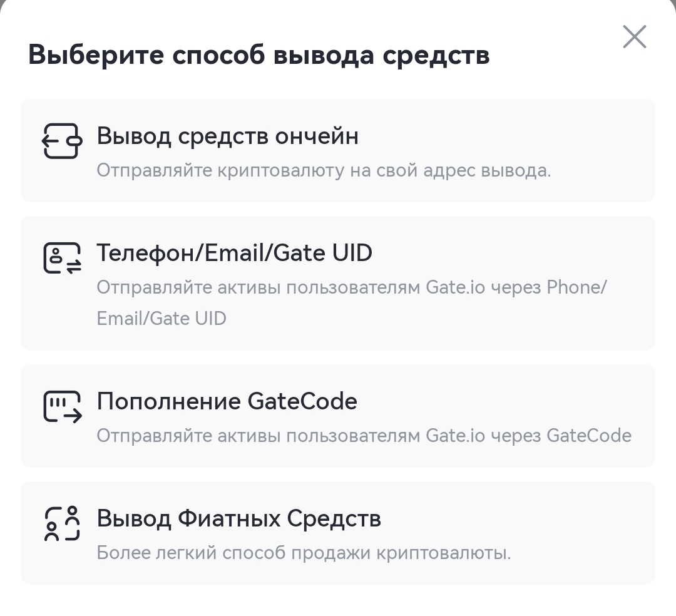Click description "Отправляйте криптовалюту на свой адрес вывода"

(324, 170)
